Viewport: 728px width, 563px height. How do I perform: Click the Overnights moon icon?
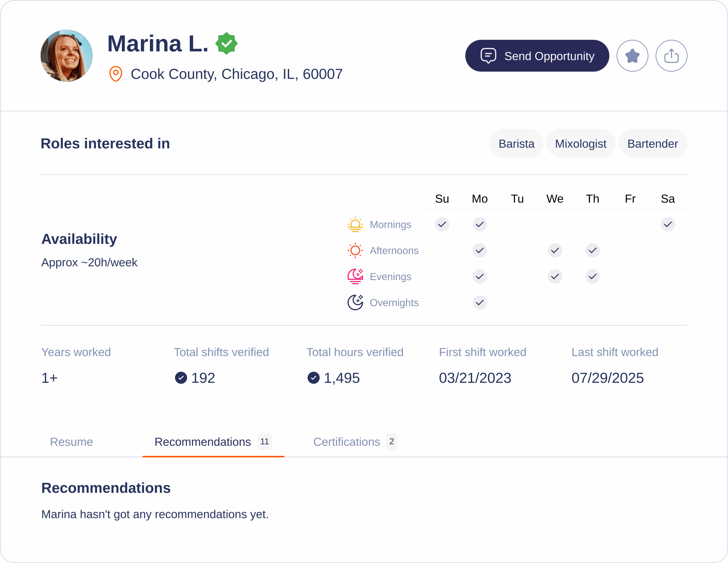click(x=355, y=302)
